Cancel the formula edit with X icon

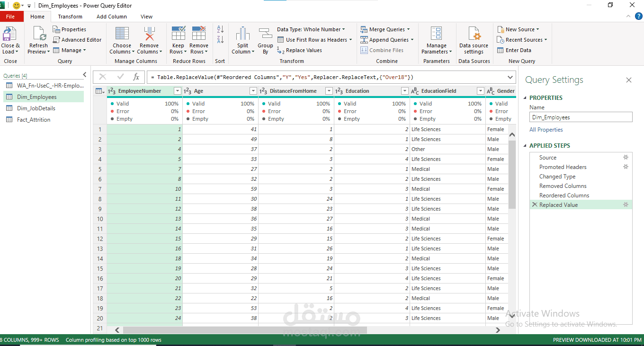coord(103,77)
